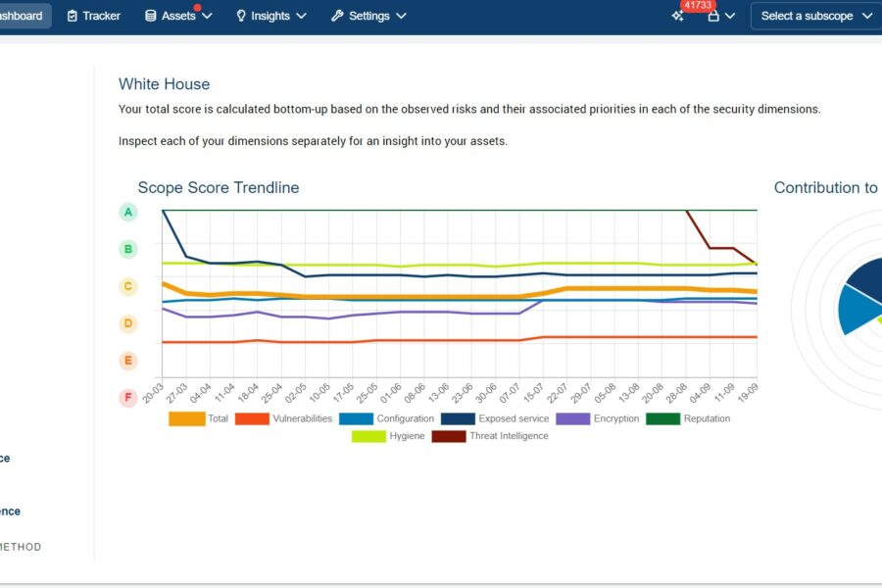Open the Settings menu label
The height and width of the screenshot is (588, 882).
click(369, 16)
